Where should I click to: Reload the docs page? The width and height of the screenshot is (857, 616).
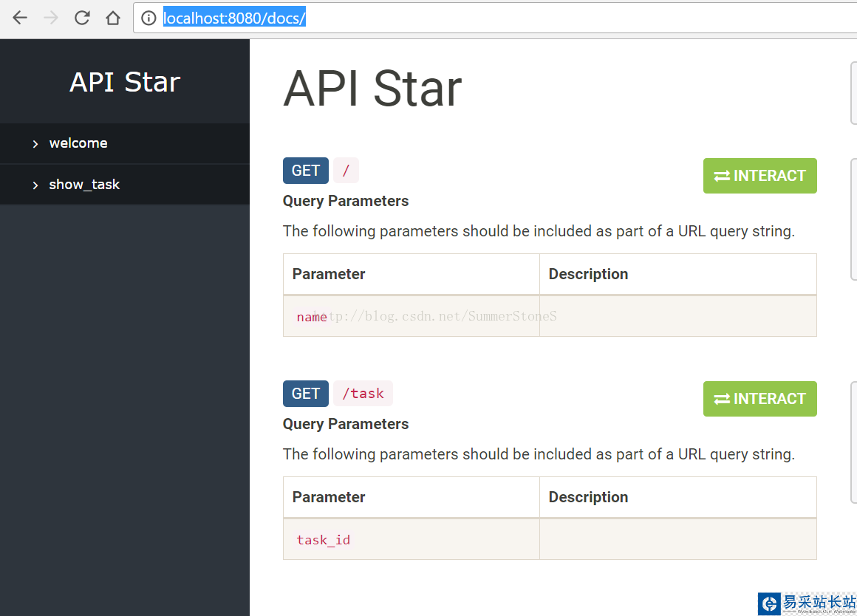tap(82, 18)
